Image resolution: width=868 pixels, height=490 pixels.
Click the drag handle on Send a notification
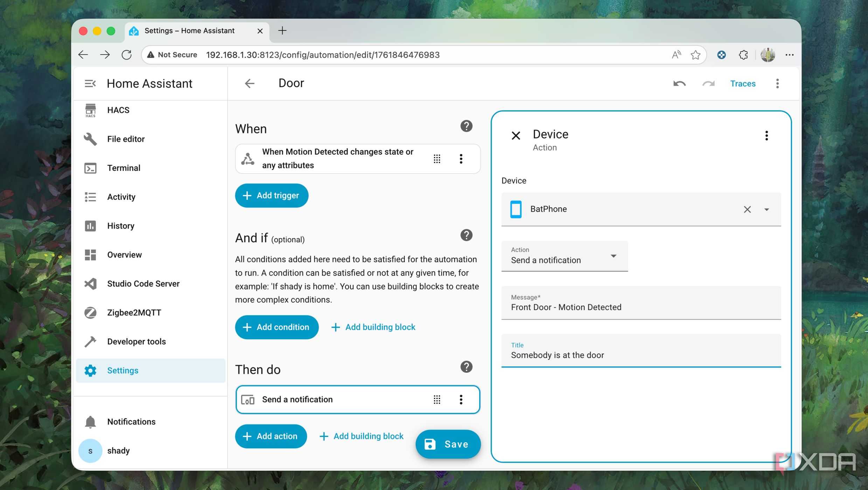click(437, 400)
